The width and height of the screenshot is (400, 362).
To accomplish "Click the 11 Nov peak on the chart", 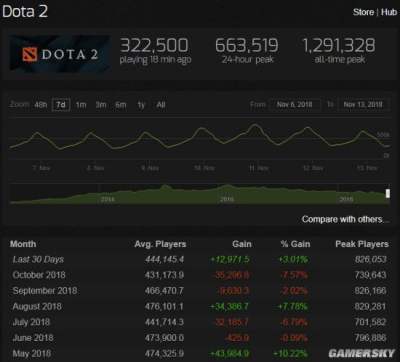I will coord(255,125).
